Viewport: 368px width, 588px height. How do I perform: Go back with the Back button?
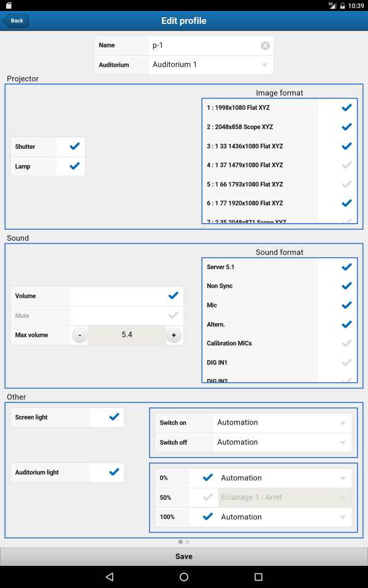tap(16, 21)
